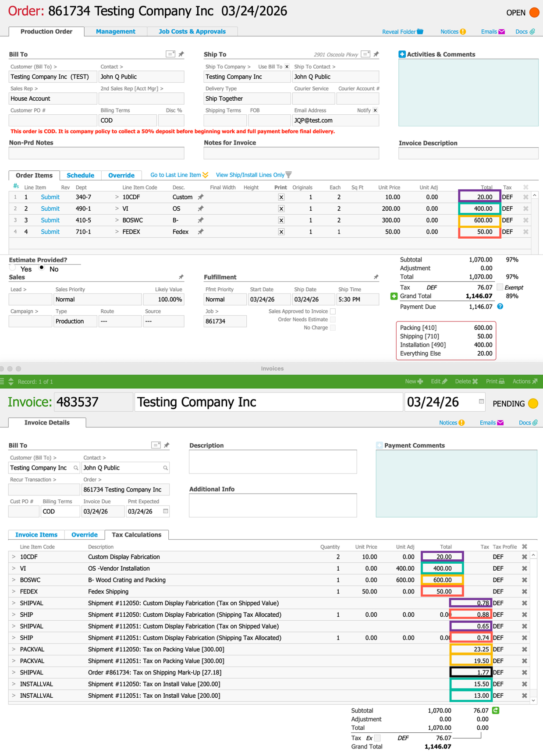
Task: Open order Override tab
Action: point(121,175)
